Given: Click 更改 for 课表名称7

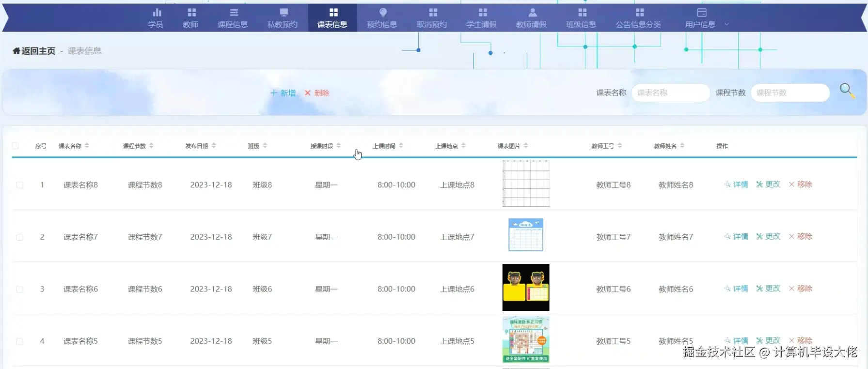Looking at the screenshot, I should click(768, 237).
